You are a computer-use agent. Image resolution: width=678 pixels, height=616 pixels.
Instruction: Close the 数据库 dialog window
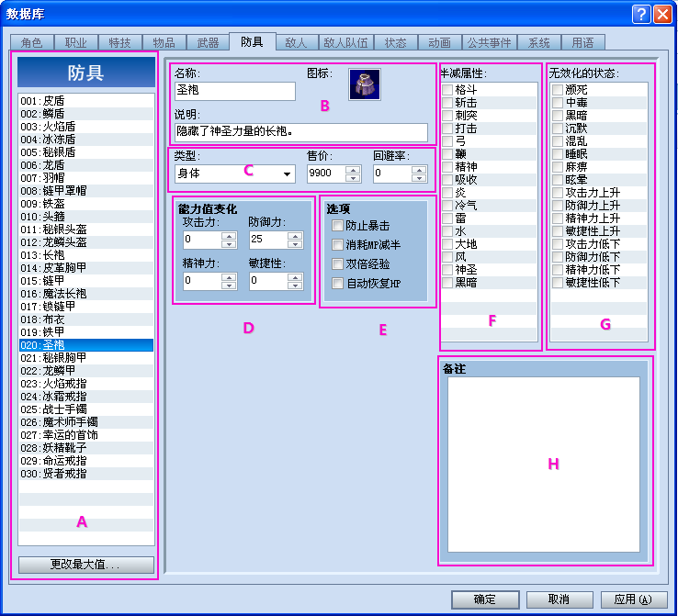point(662,15)
